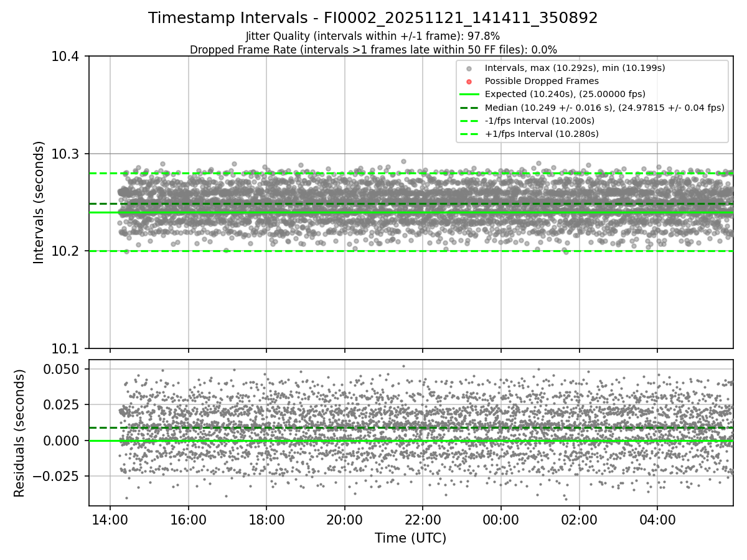Click the gray dot marker beside 'Intervals' in legend

pyautogui.click(x=469, y=68)
